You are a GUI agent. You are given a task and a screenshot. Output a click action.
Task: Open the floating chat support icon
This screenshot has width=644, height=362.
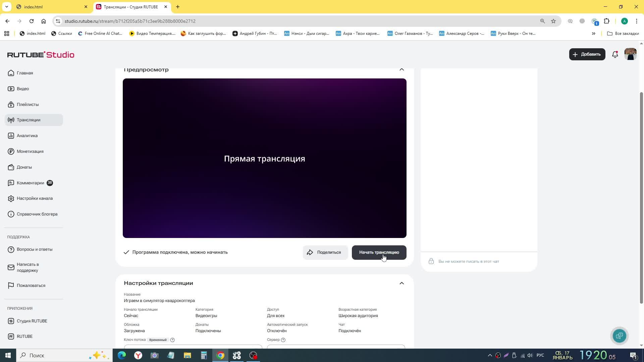coord(619,336)
